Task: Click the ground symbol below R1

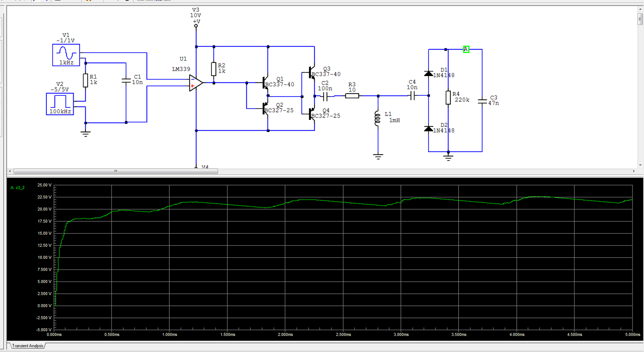Action: [86, 133]
